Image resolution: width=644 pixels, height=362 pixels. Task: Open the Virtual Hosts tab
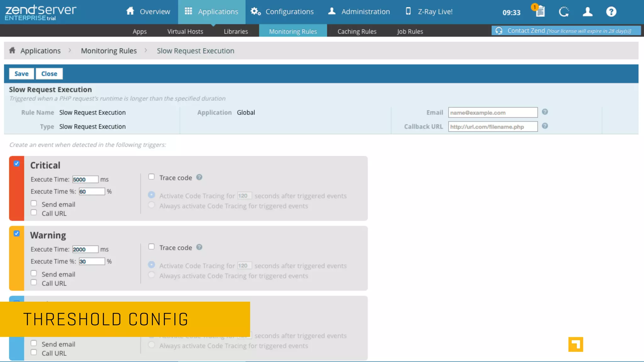coord(185,31)
